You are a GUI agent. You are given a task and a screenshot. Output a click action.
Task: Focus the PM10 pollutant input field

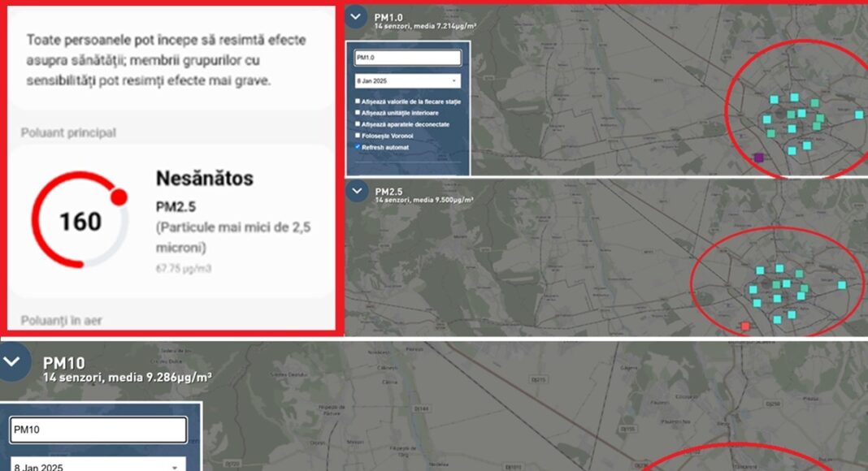pos(98,430)
